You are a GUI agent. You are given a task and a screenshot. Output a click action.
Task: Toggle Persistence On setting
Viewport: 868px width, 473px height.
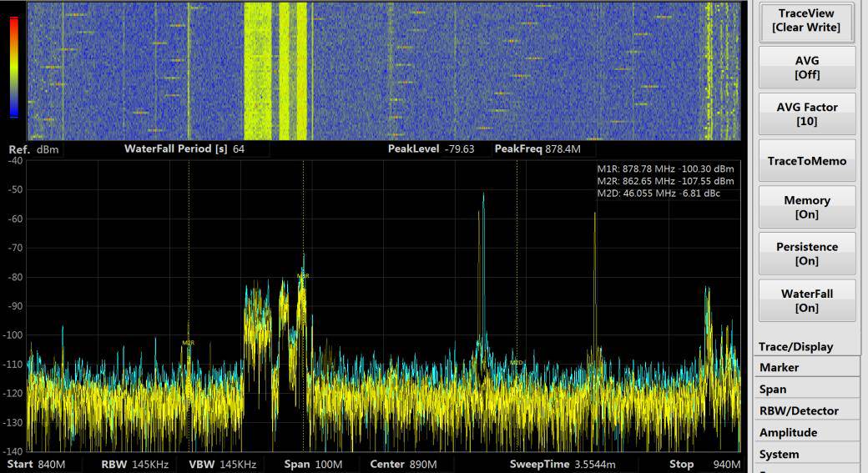tap(806, 254)
